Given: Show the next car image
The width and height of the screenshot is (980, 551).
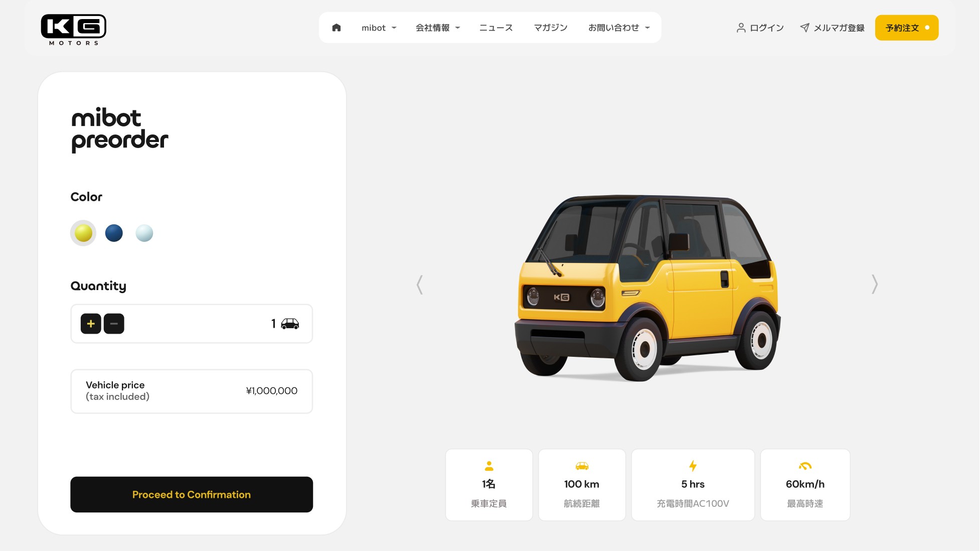Looking at the screenshot, I should click(875, 284).
